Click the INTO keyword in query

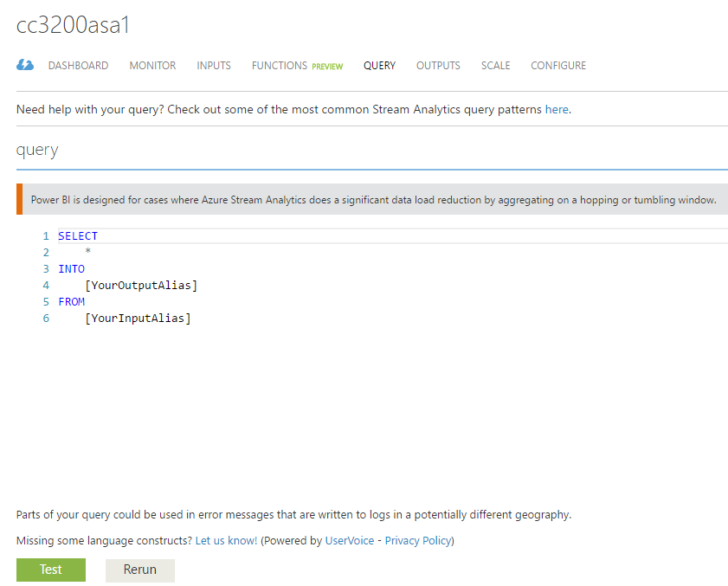[72, 269]
